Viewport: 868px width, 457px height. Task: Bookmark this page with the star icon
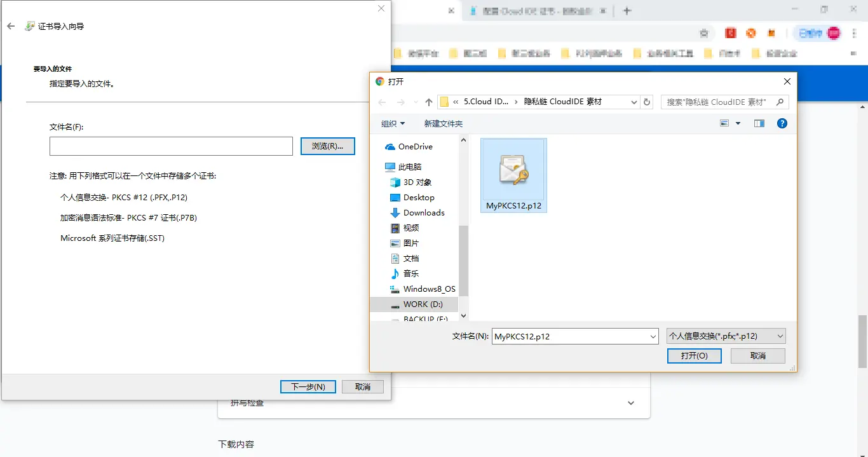[x=703, y=33]
